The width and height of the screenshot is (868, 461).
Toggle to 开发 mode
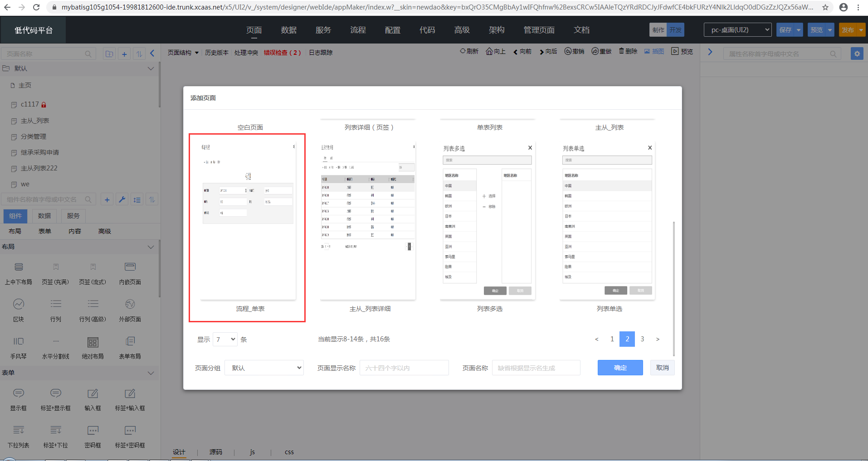click(675, 30)
